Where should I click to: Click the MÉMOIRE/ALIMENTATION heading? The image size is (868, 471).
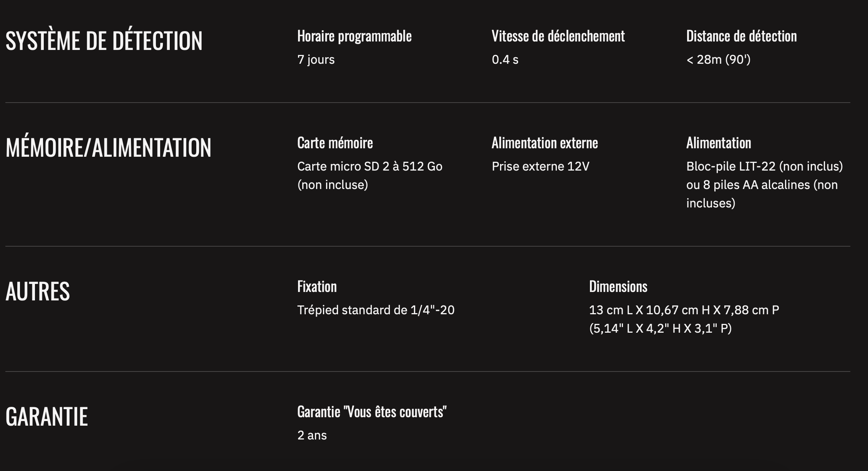(108, 147)
